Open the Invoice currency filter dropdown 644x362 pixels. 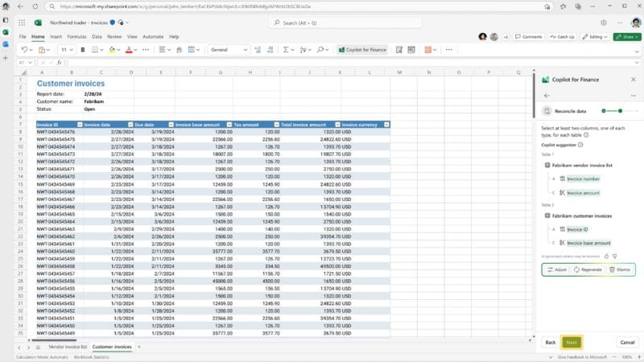386,125
